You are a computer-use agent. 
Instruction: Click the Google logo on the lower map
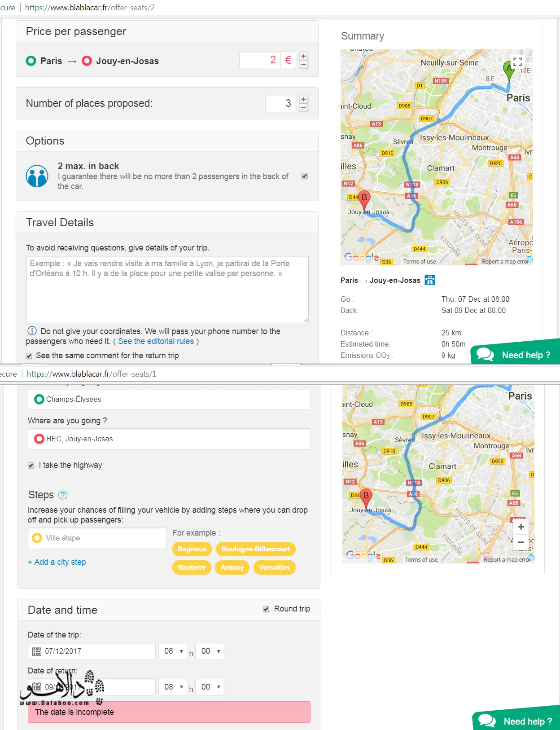[363, 555]
